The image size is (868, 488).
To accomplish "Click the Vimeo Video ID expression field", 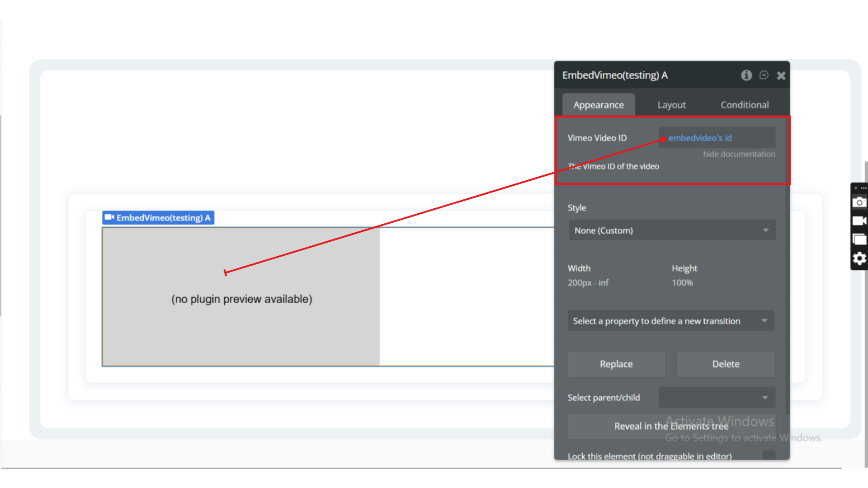I will (717, 138).
